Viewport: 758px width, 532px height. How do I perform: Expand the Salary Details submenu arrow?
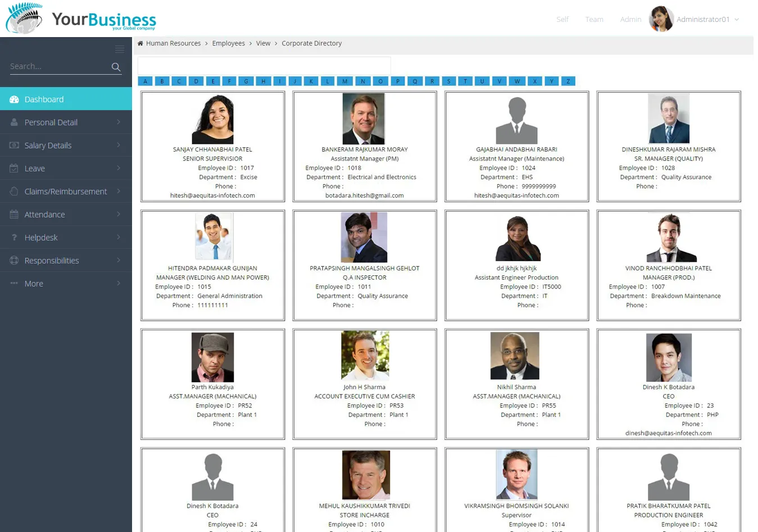click(119, 145)
